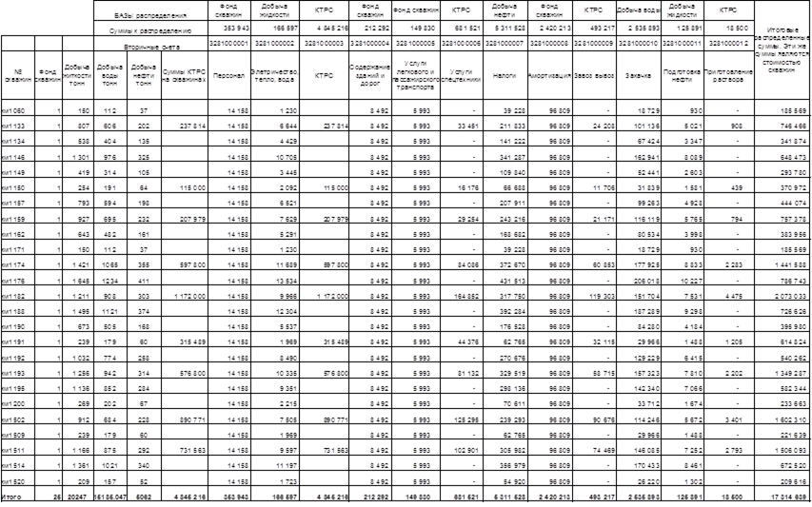Select account code cell 3281000001
This screenshot has width=812, height=507.
click(228, 44)
